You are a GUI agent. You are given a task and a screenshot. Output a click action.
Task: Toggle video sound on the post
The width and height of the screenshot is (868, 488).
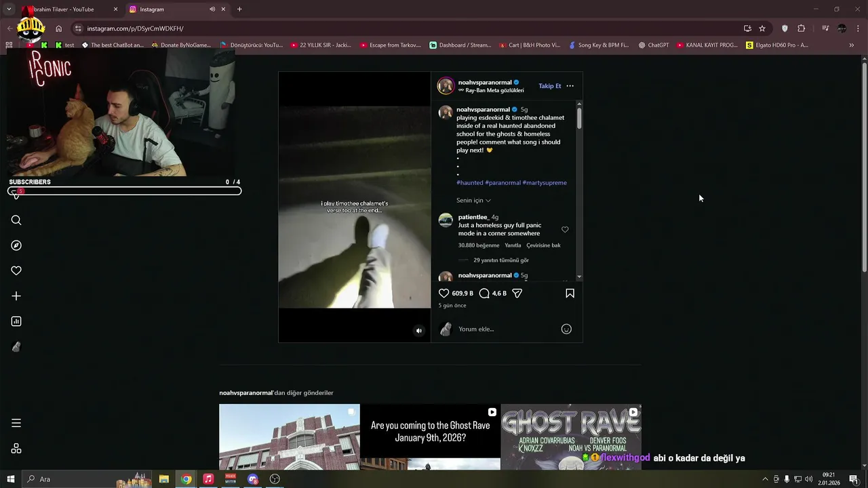pyautogui.click(x=418, y=331)
